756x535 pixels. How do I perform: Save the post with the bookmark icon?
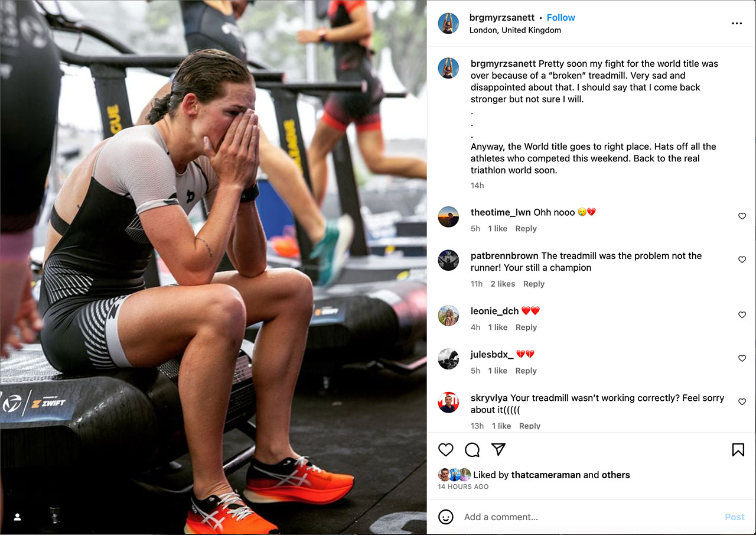pyautogui.click(x=738, y=450)
